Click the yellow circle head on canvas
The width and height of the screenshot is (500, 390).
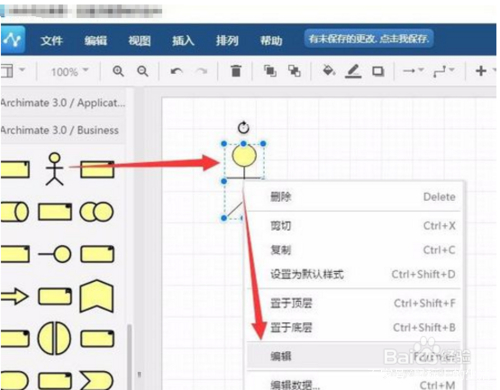(x=244, y=156)
